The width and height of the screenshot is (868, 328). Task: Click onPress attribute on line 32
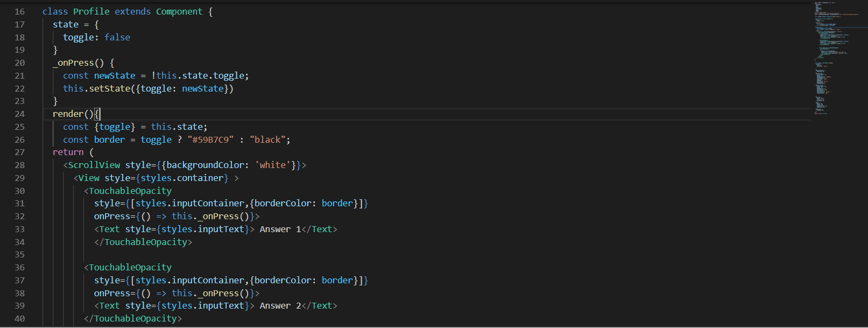pyautogui.click(x=112, y=216)
